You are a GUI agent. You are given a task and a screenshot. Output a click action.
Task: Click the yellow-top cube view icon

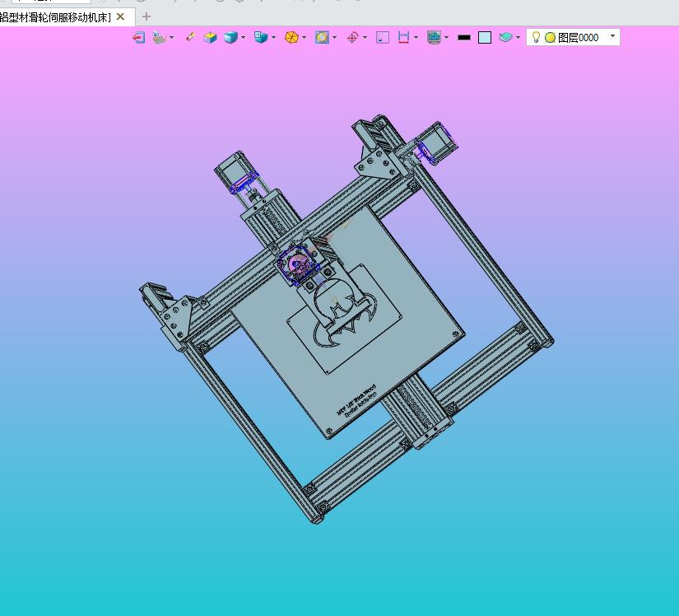211,38
